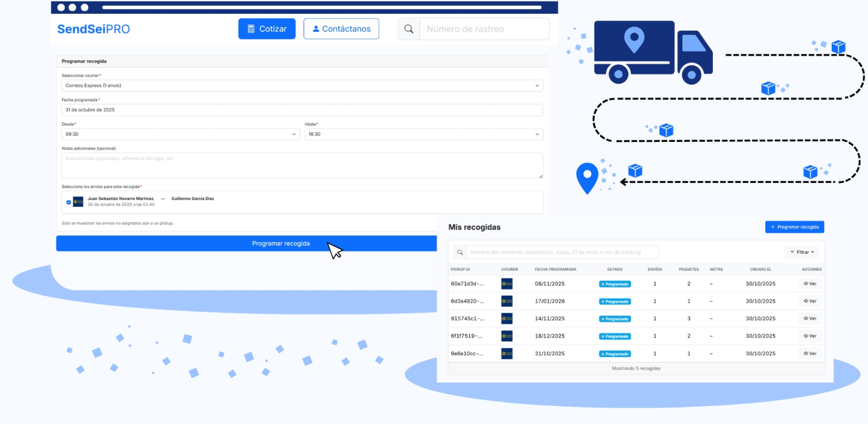This screenshot has width=868, height=424.
Task: Open the Contáctanos page
Action: click(341, 29)
